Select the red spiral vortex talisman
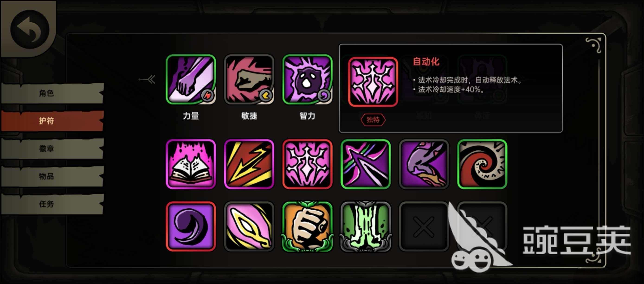This screenshot has width=644, height=284. click(x=482, y=164)
